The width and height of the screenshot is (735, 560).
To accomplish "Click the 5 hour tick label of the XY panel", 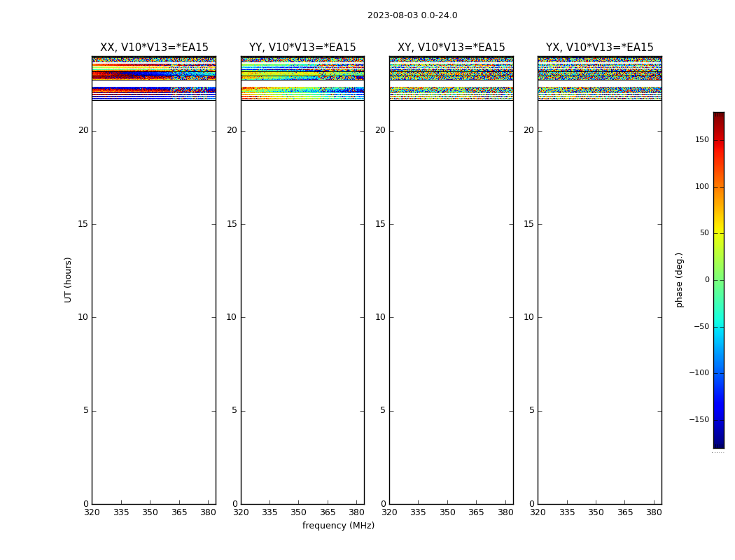I will tap(382, 410).
